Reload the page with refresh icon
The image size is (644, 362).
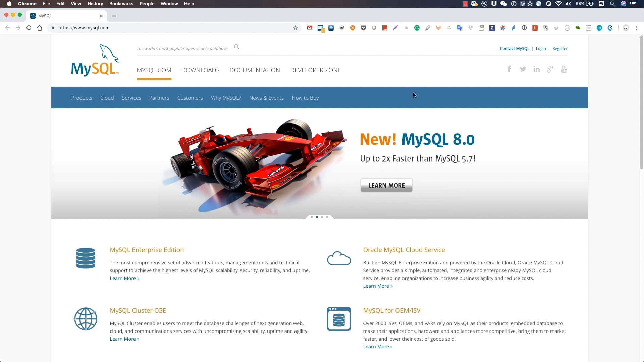coord(29,28)
